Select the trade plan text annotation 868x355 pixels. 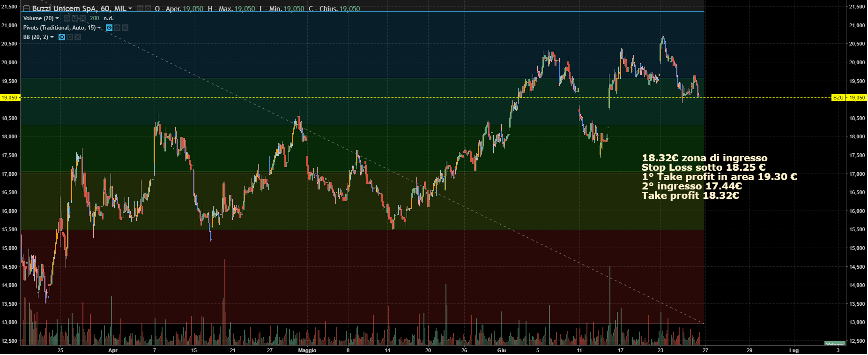coord(719,177)
